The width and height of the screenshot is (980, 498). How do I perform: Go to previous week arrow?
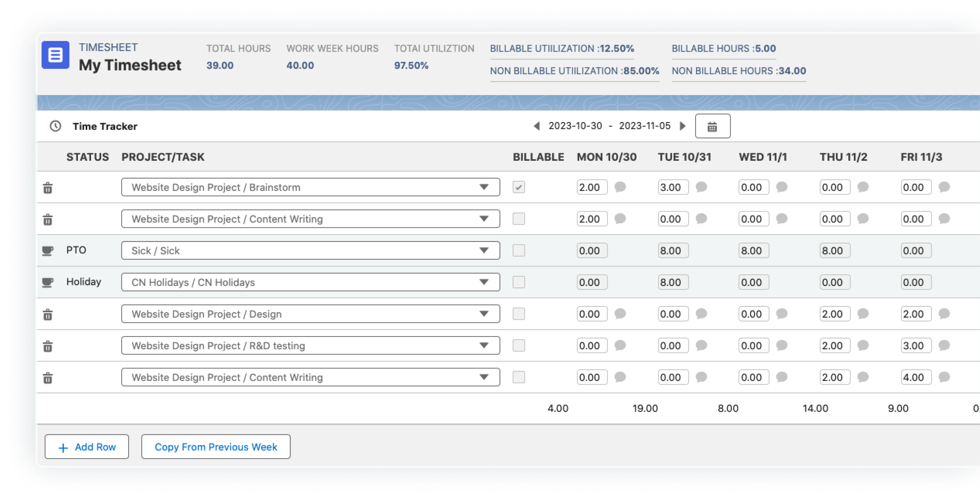(537, 126)
